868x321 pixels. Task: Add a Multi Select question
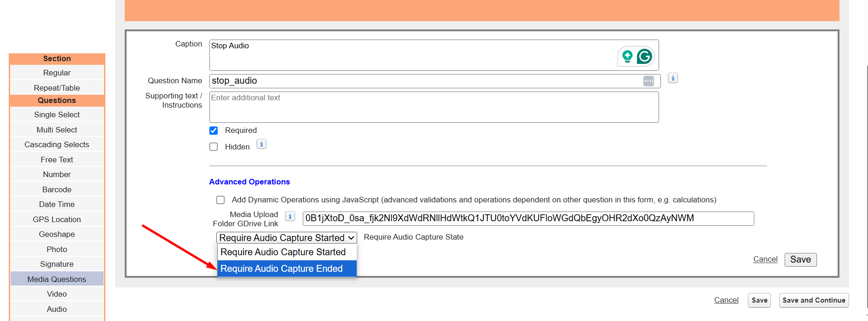tap(57, 130)
